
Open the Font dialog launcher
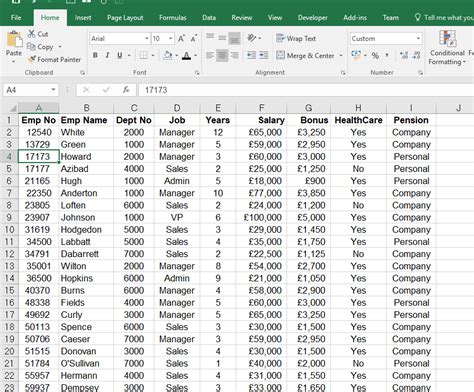[197, 73]
